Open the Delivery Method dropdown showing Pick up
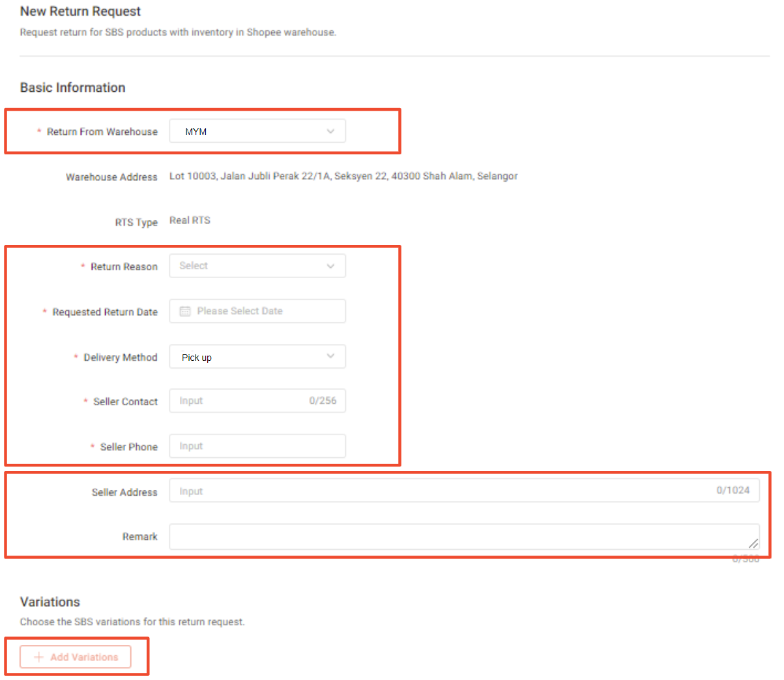 [x=257, y=356]
